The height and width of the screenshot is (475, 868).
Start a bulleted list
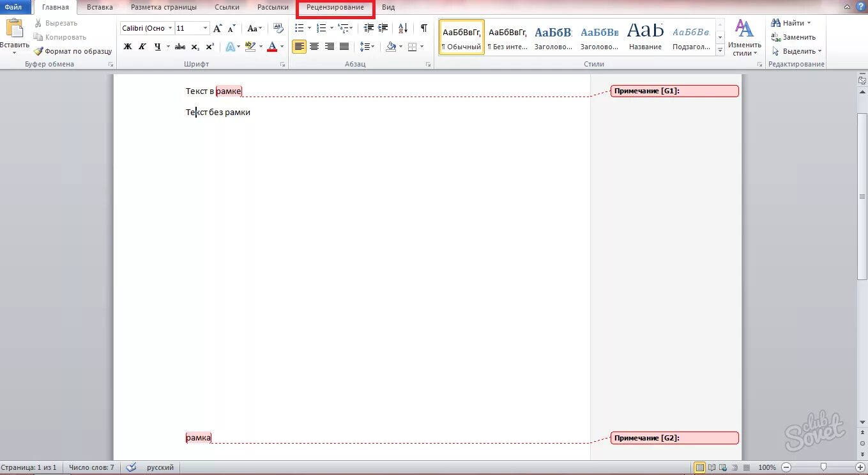click(x=300, y=28)
